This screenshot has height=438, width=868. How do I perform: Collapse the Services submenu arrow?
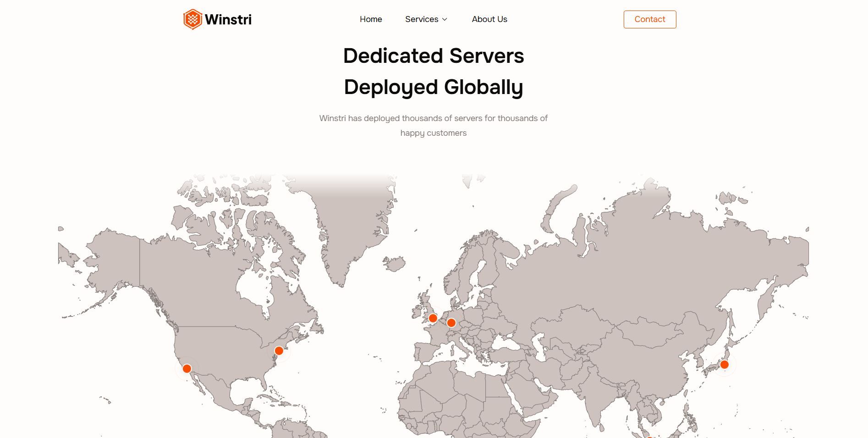pos(444,20)
